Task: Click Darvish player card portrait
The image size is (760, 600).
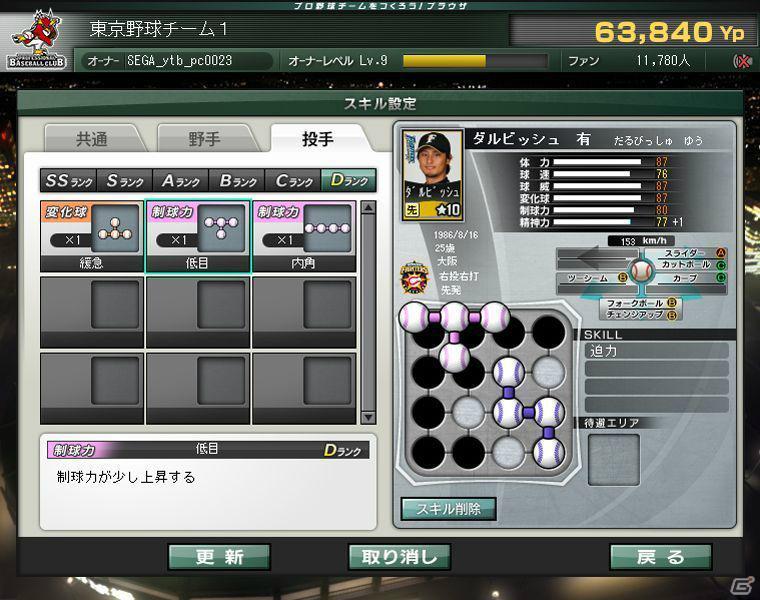Action: click(432, 174)
